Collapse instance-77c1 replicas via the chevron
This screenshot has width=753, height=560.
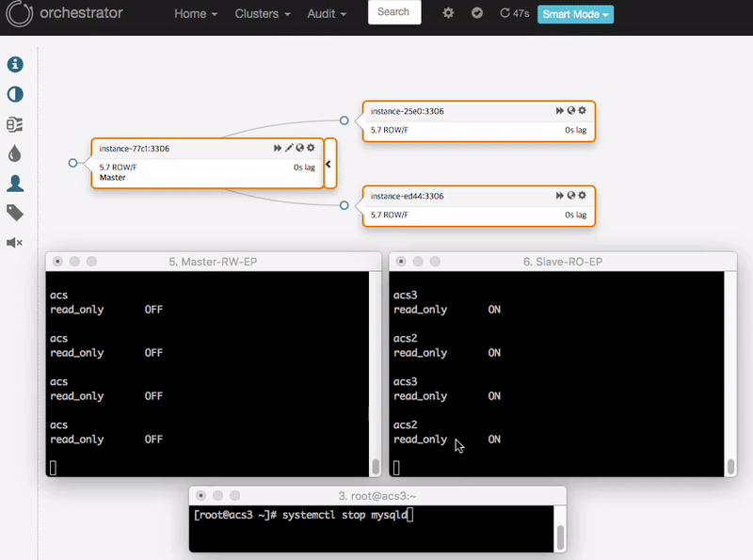click(328, 164)
